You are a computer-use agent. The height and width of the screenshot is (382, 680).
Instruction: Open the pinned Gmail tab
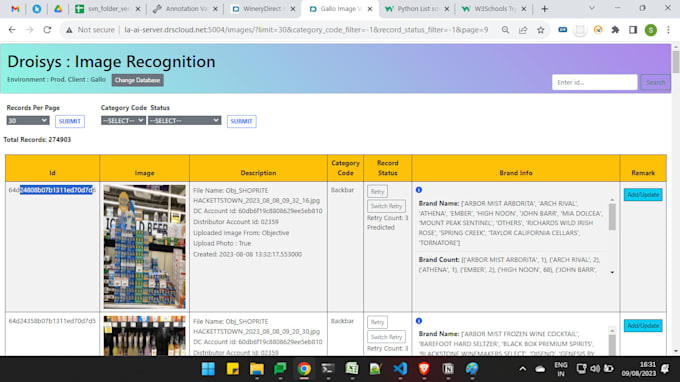pyautogui.click(x=15, y=9)
